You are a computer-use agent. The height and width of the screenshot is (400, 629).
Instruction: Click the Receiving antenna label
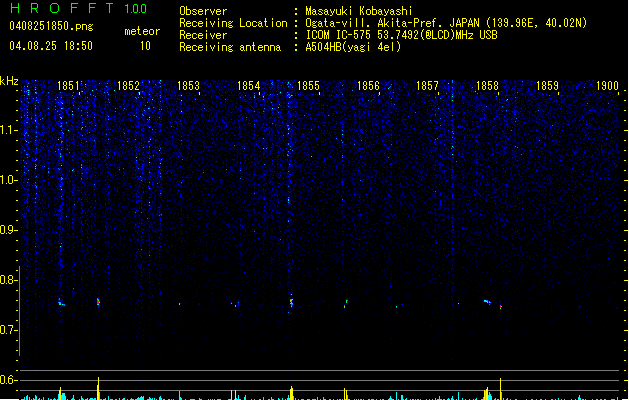point(230,47)
